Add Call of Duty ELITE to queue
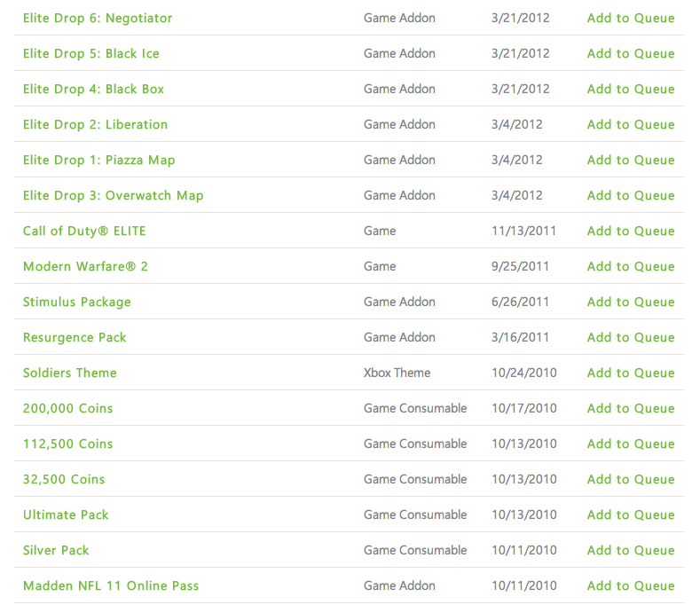 (631, 231)
